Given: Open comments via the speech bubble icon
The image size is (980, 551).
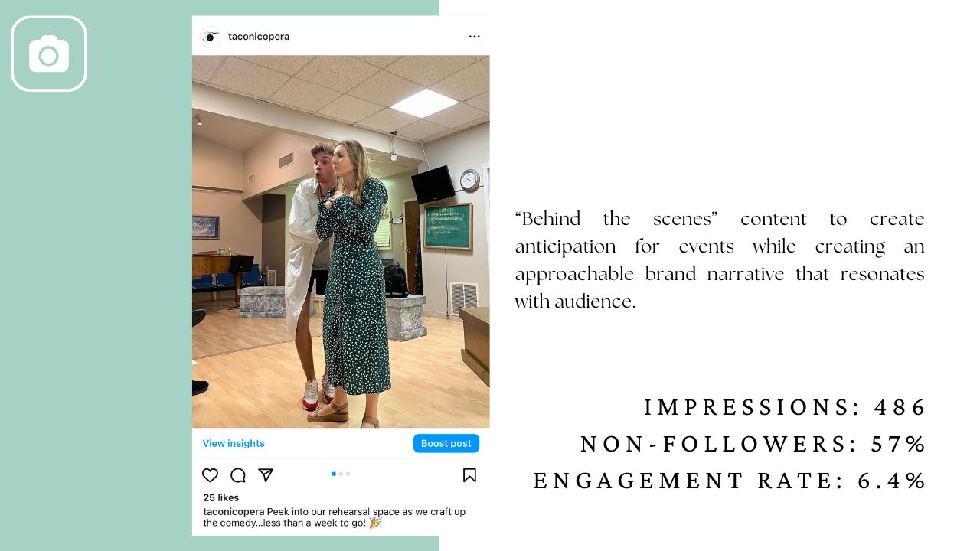Looking at the screenshot, I should [238, 475].
